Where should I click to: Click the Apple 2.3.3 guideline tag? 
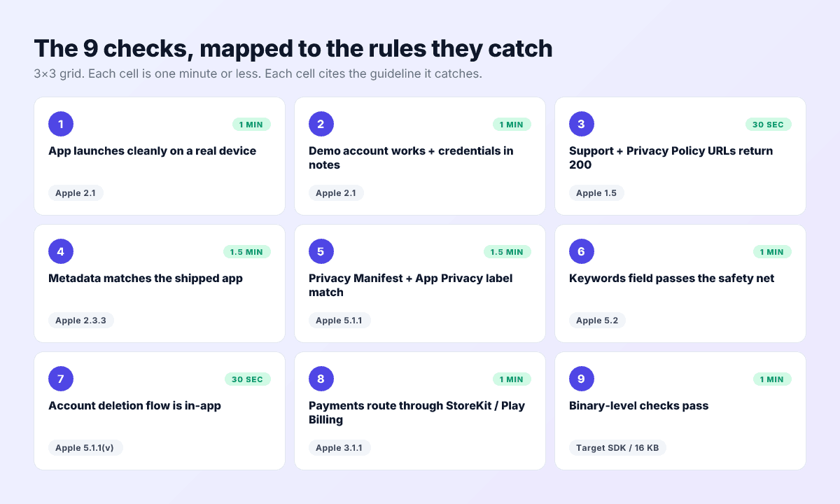pyautogui.click(x=81, y=321)
